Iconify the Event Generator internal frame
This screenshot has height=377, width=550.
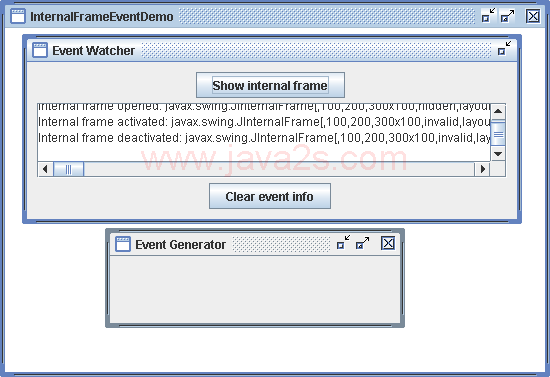pyautogui.click(x=343, y=242)
